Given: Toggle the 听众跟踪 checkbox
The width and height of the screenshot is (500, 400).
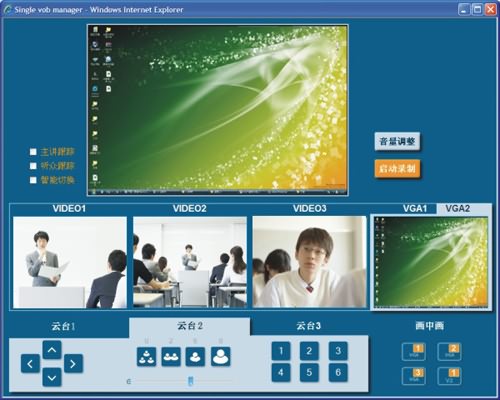Looking at the screenshot, I should 33,166.
